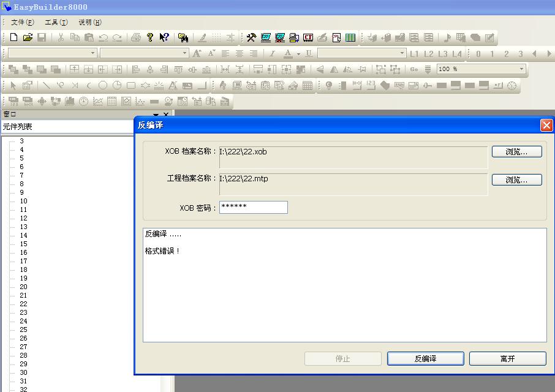This screenshot has height=392, width=555.
Task: Click the New file icon
Action: coord(13,37)
